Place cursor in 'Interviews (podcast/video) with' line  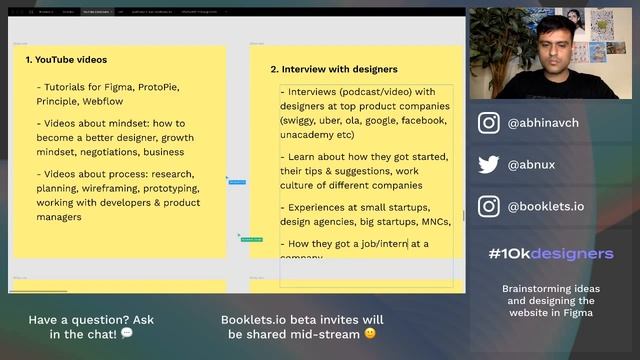click(358, 92)
